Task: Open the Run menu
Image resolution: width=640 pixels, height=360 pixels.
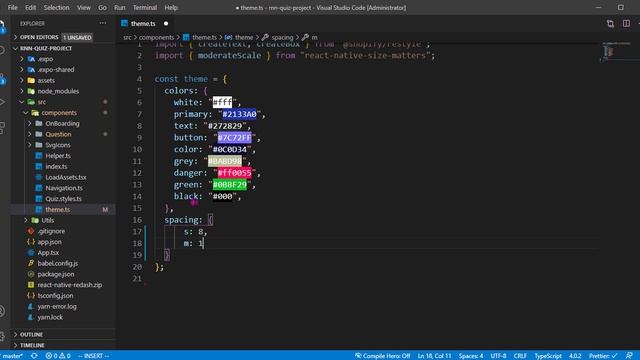Action: pos(120,7)
